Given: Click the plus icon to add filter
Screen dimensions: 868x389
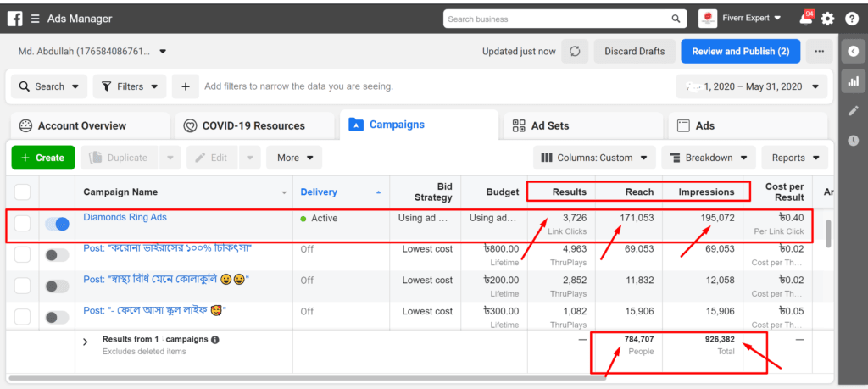Looking at the screenshot, I should point(186,87).
